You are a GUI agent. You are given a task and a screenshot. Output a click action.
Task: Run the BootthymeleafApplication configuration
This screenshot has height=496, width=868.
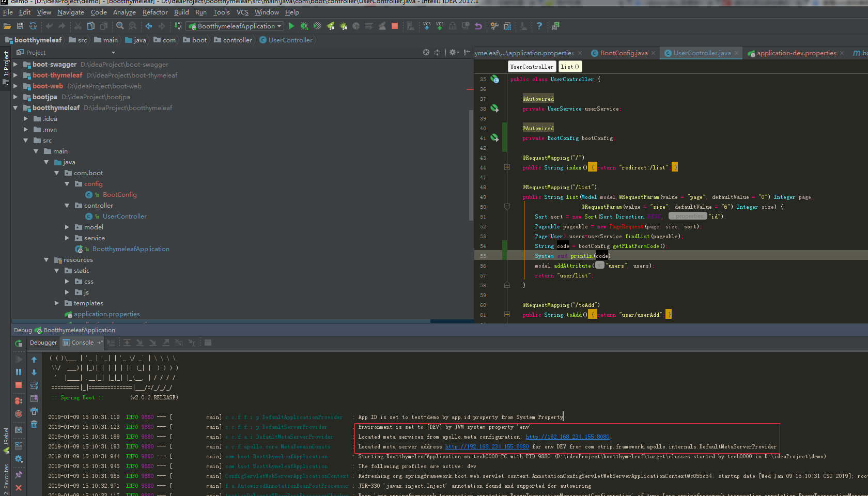(x=291, y=26)
